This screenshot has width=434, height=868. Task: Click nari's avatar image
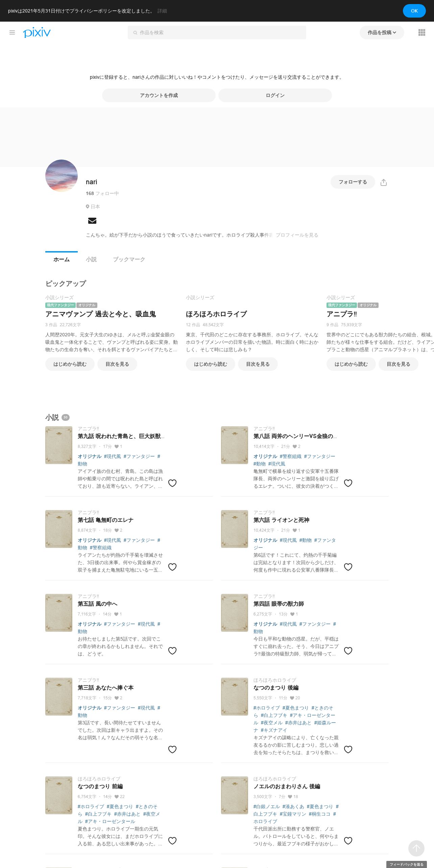[62, 176]
